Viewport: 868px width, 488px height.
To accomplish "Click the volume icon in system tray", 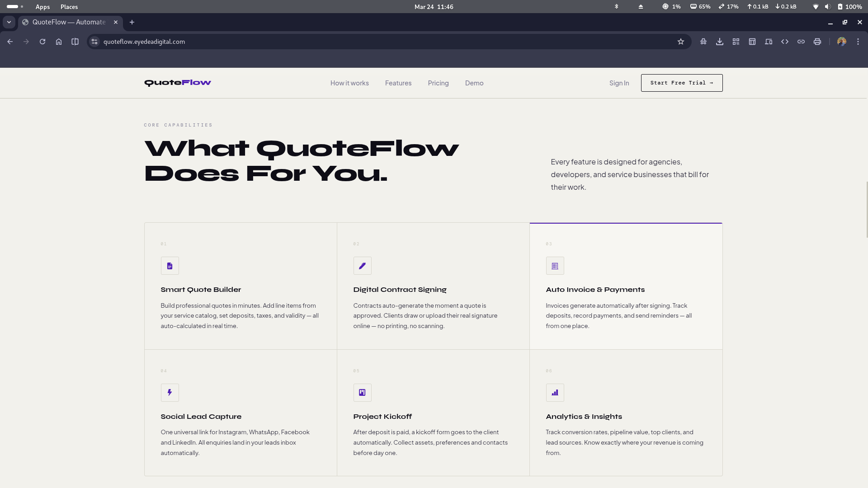I will pos(828,7).
